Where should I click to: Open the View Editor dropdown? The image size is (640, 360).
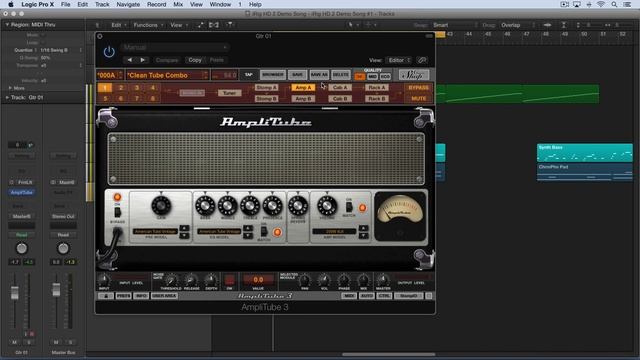[x=399, y=60]
